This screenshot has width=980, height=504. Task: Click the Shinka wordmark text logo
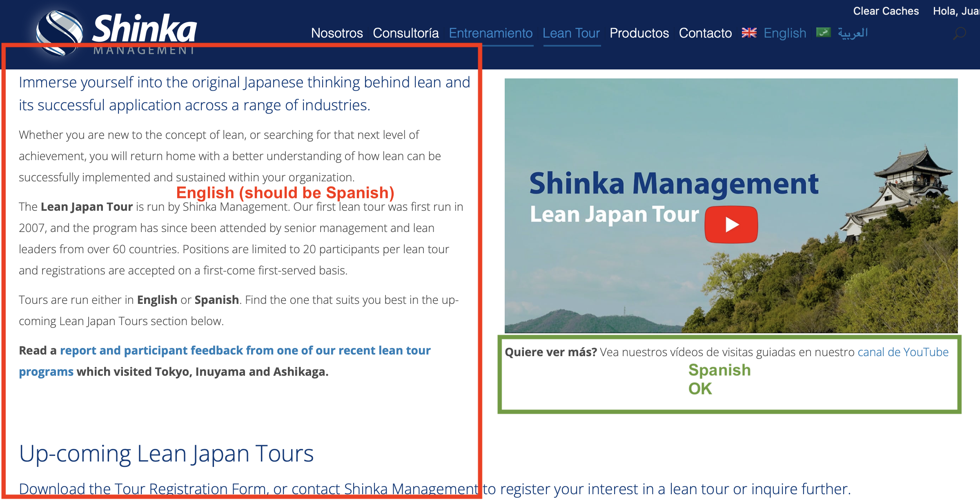pos(144,29)
